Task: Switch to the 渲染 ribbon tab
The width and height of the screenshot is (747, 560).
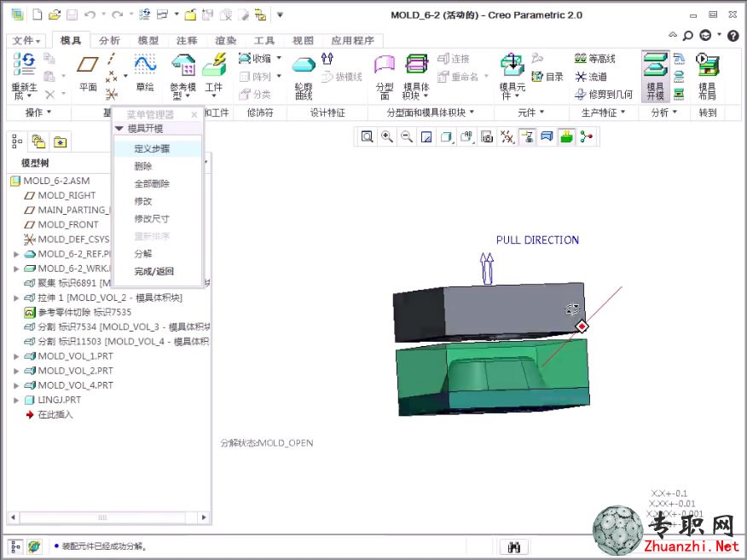Action: click(225, 40)
